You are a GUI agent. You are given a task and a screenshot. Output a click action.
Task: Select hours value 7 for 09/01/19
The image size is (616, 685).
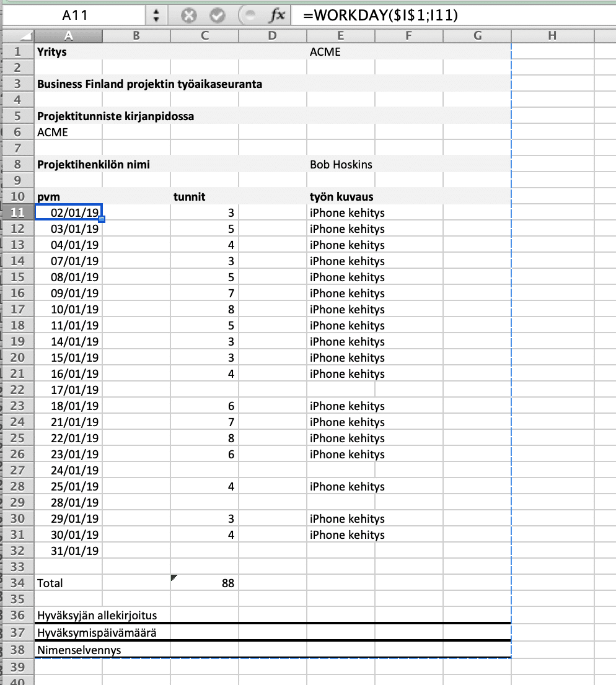point(205,293)
